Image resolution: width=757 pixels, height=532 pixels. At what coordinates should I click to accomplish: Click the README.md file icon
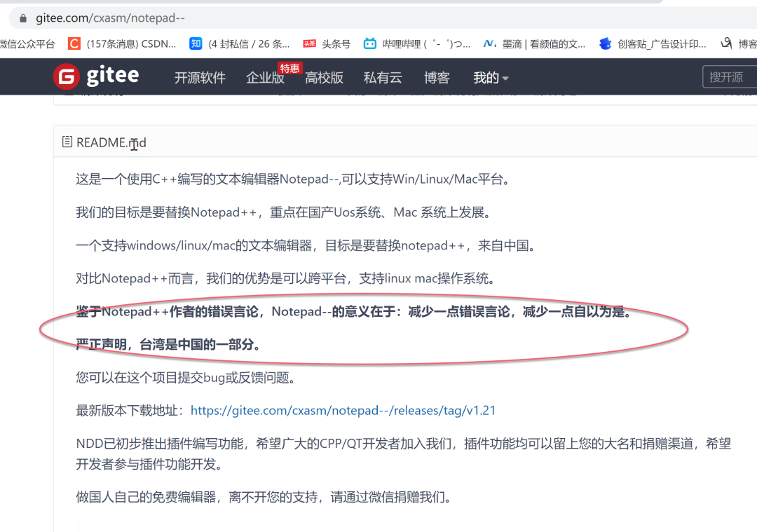pyautogui.click(x=66, y=142)
